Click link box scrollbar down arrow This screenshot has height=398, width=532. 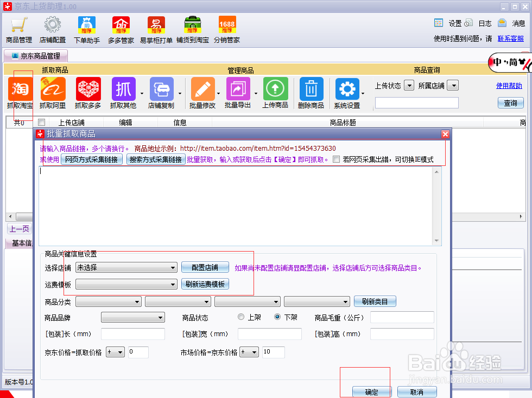coord(436,241)
